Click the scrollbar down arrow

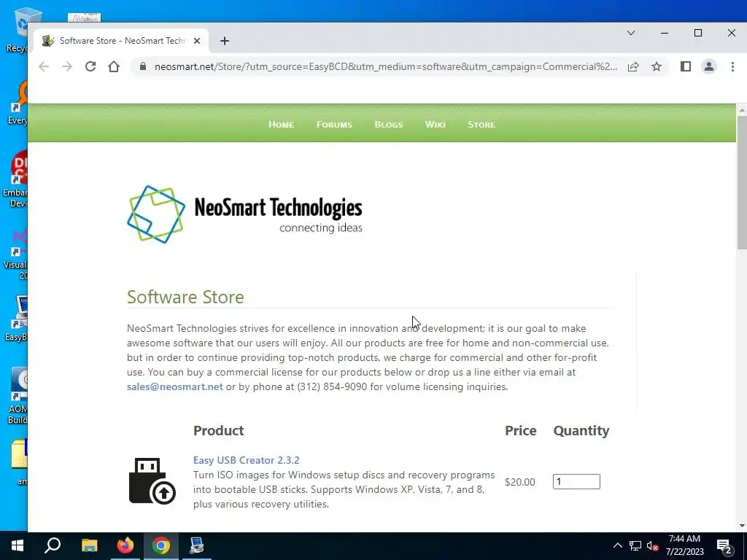(742, 526)
